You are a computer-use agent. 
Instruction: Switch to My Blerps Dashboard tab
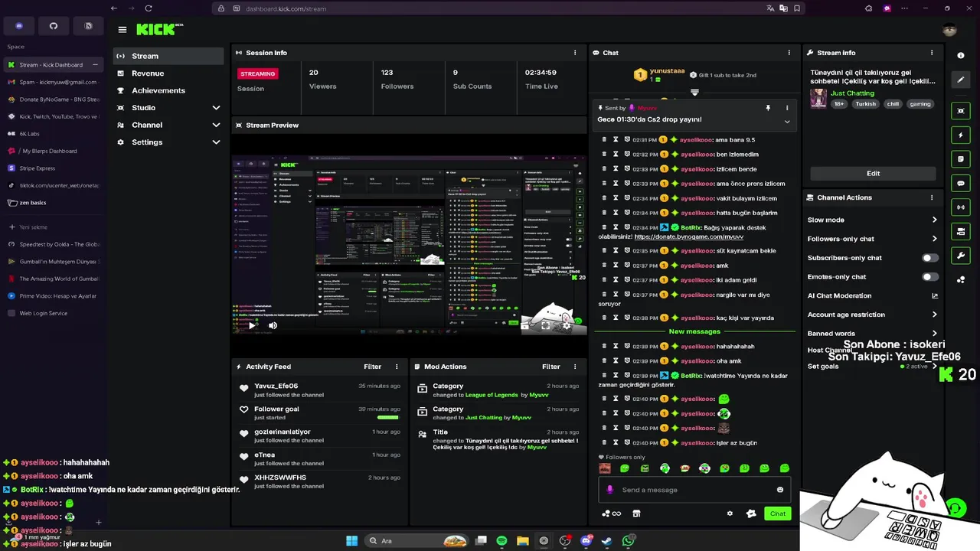(x=54, y=151)
